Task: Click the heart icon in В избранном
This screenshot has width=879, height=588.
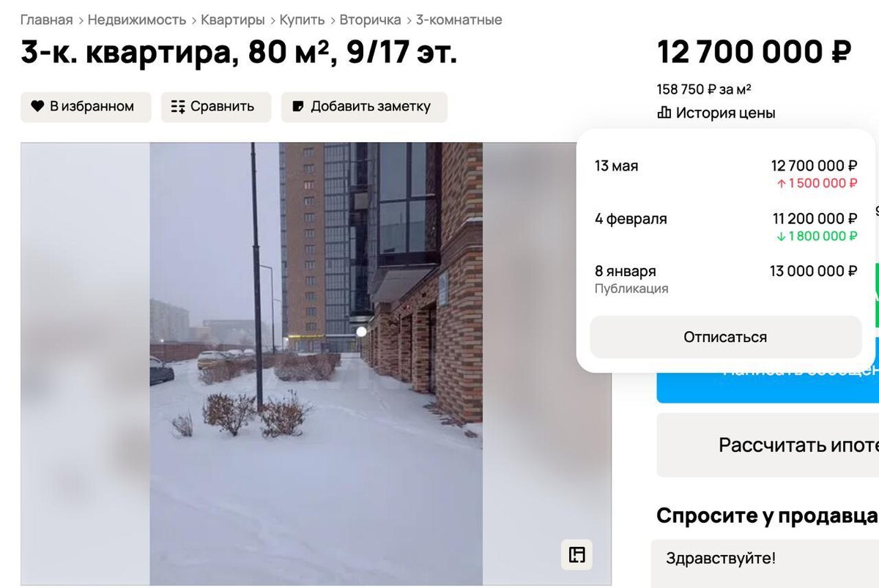Action: 37,106
